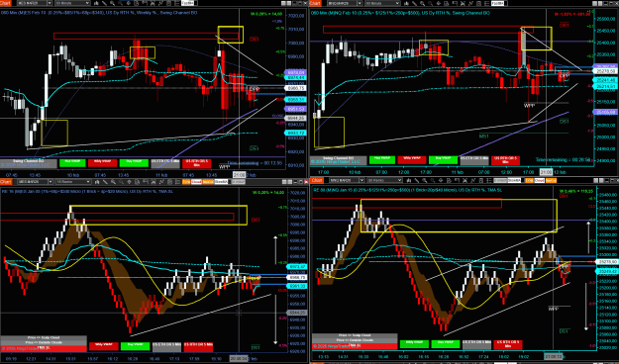Open bar type selector in MES Renko chart
The width and height of the screenshot is (619, 364).
point(97,181)
